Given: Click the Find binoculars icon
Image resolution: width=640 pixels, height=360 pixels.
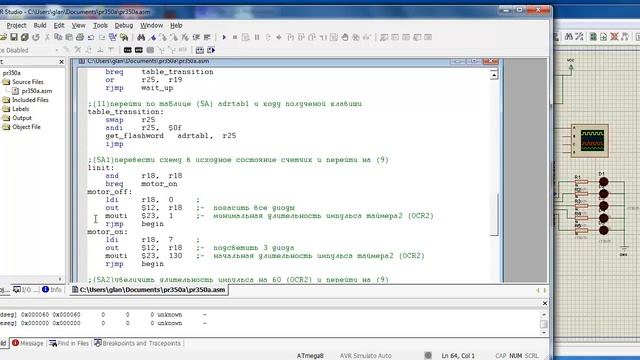Looking at the screenshot, I should coord(141,37).
